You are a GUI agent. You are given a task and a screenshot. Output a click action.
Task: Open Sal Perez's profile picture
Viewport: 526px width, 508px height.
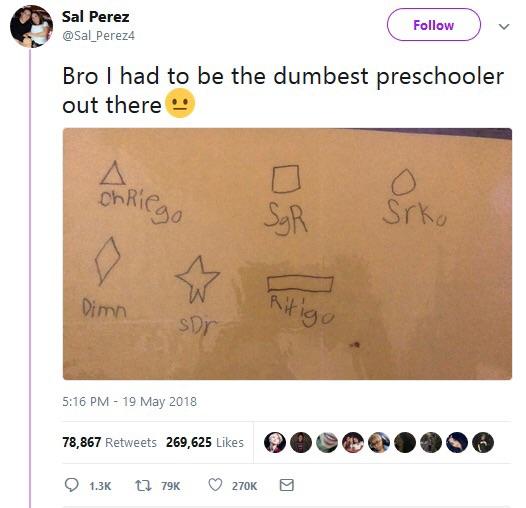click(31, 26)
